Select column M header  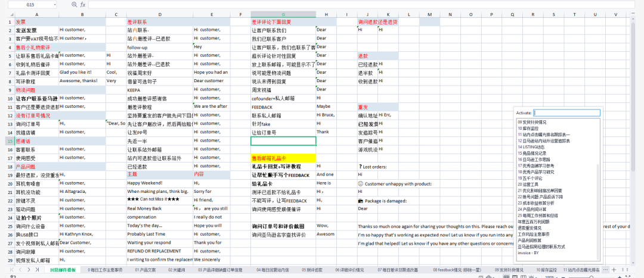tap(429, 14)
